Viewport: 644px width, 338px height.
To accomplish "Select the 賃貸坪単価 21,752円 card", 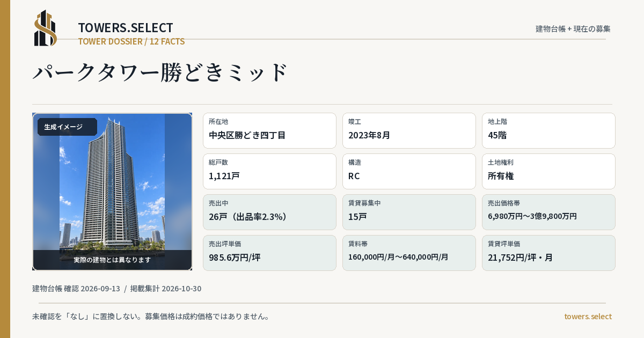I will click(548, 253).
